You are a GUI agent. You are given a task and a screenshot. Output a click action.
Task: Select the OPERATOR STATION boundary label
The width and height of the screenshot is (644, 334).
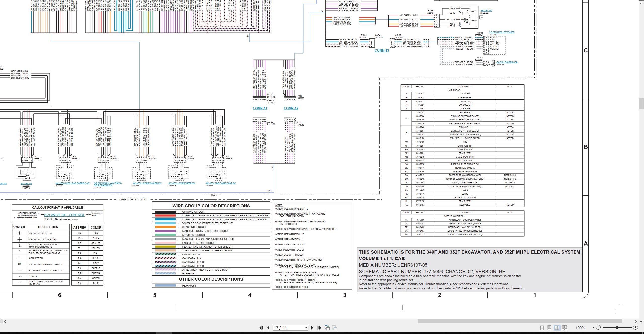pos(132,199)
